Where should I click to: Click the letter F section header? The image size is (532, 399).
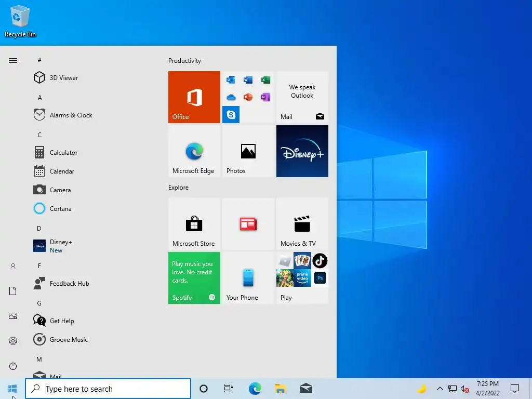point(39,265)
